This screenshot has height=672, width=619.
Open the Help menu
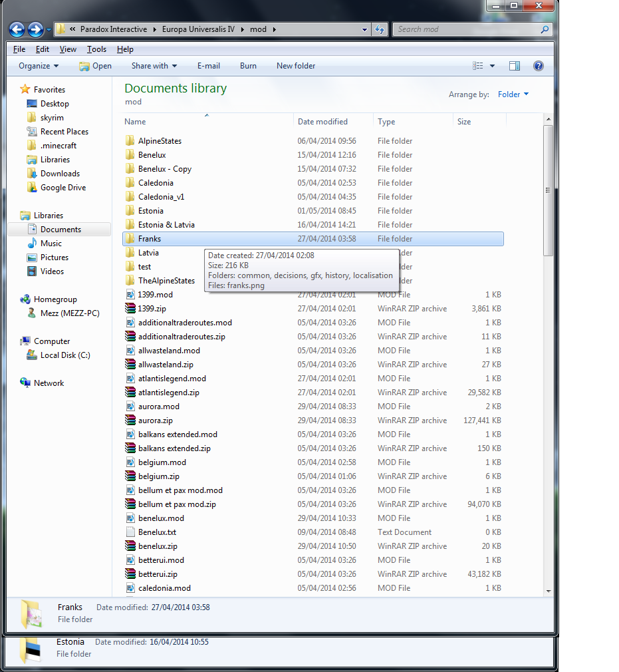[125, 49]
